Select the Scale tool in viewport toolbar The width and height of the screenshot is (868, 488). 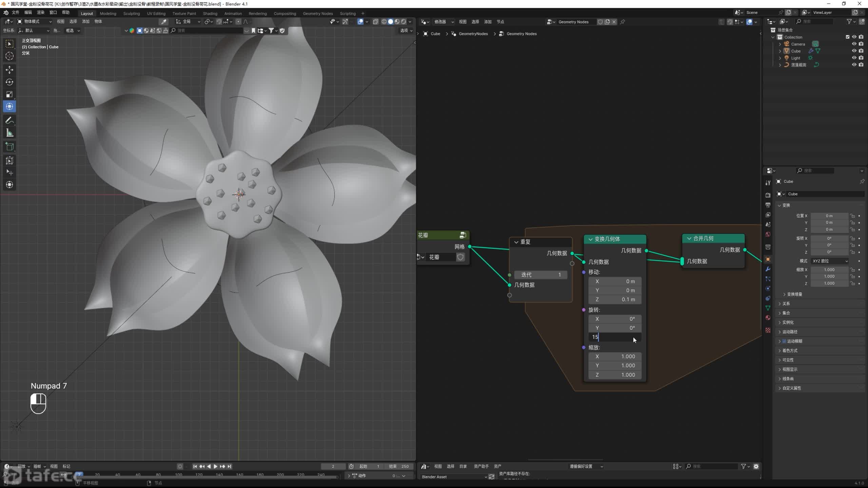click(9, 94)
